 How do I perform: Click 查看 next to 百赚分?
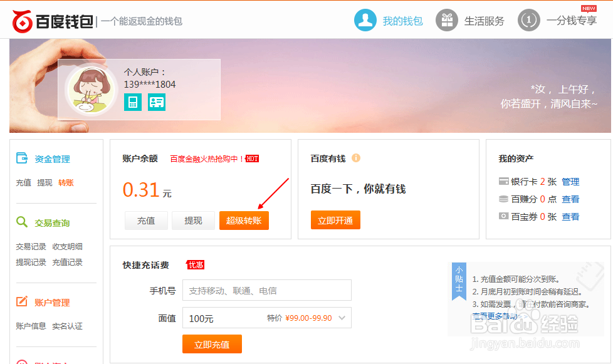coord(570,199)
